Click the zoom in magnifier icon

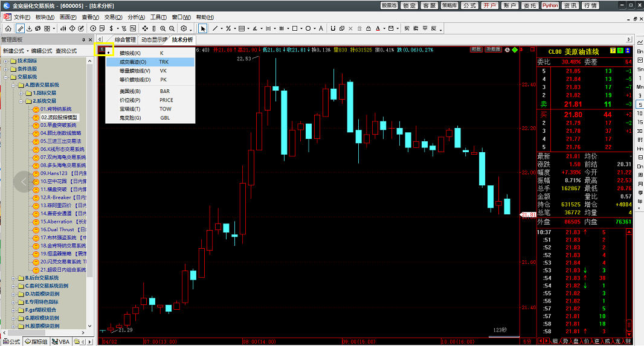click(163, 29)
